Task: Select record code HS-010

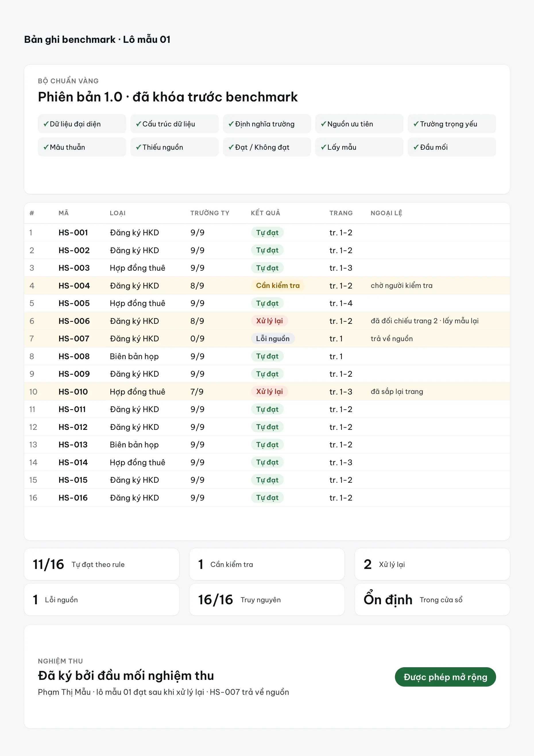Action: coord(73,391)
